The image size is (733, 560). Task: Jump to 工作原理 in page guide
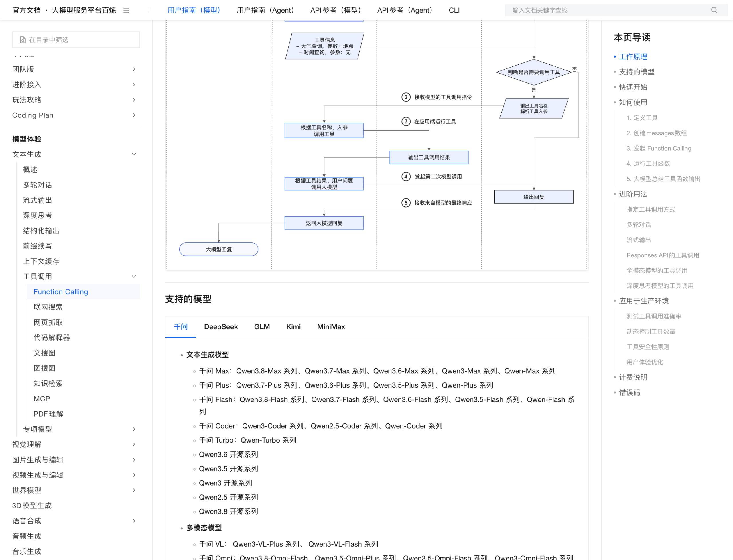(x=633, y=57)
